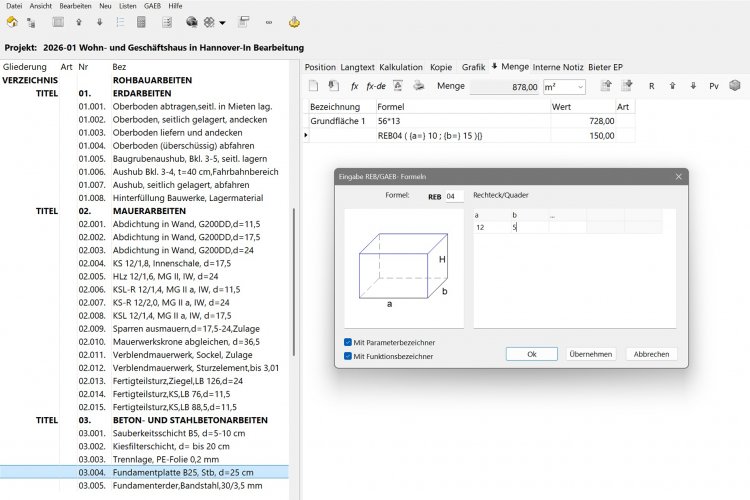Click the REB formula number field

coord(454,196)
